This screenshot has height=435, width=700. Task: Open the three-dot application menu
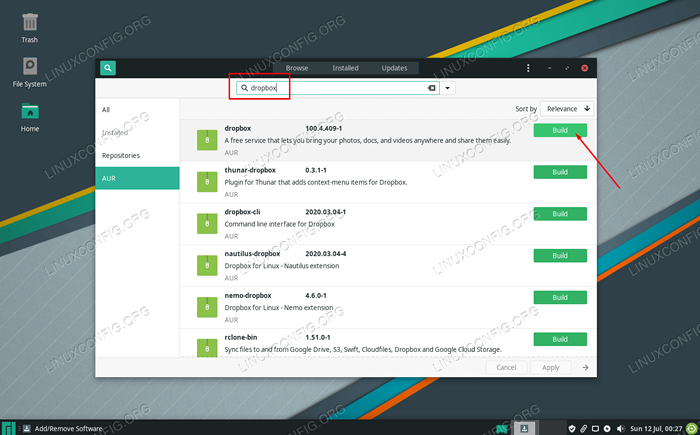(x=528, y=68)
